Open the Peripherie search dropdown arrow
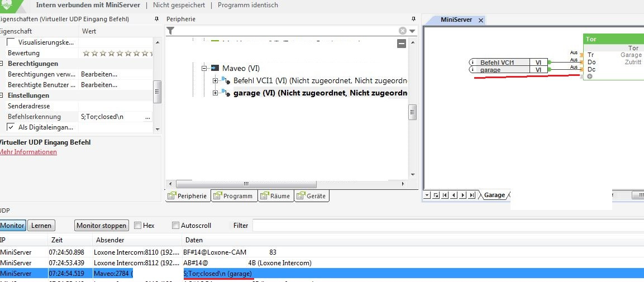 point(412,31)
